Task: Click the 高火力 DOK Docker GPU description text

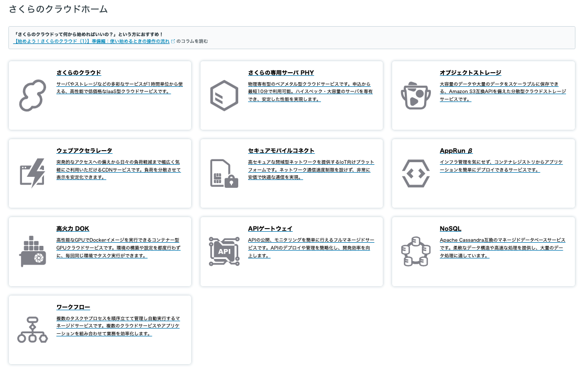Action: [x=118, y=247]
